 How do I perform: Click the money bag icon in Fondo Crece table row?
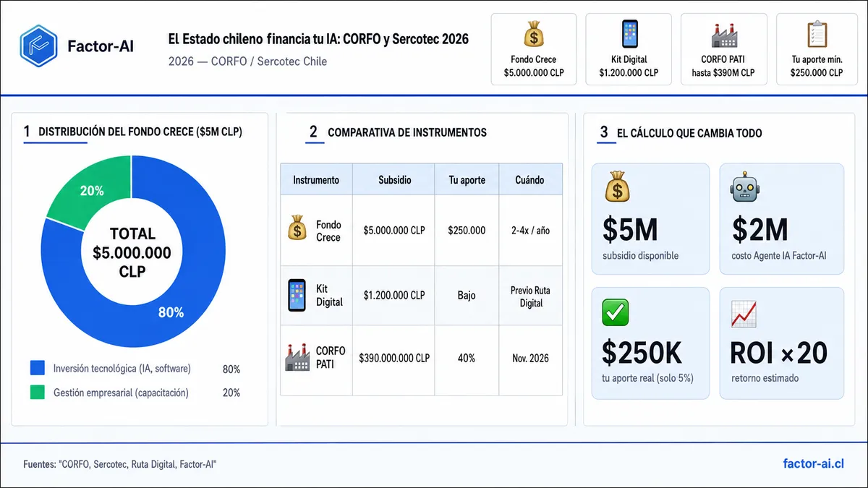click(x=297, y=228)
